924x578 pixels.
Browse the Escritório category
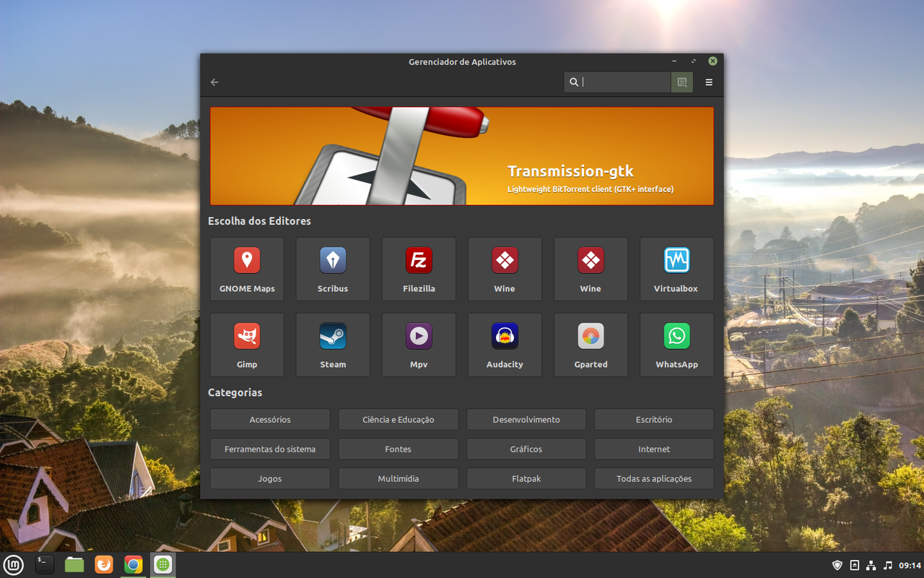pyautogui.click(x=654, y=420)
